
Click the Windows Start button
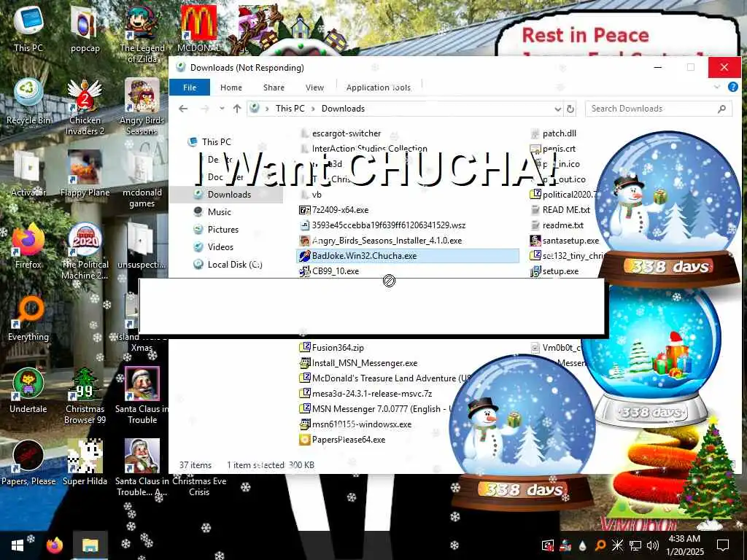tap(18, 545)
